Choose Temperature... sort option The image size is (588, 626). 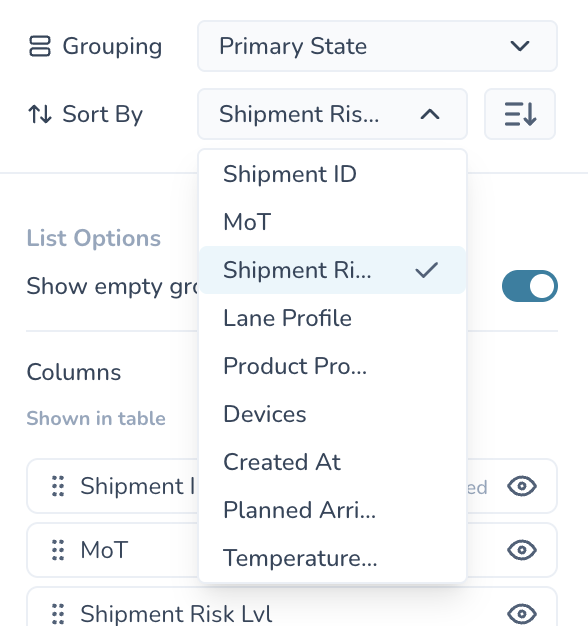pos(333,558)
